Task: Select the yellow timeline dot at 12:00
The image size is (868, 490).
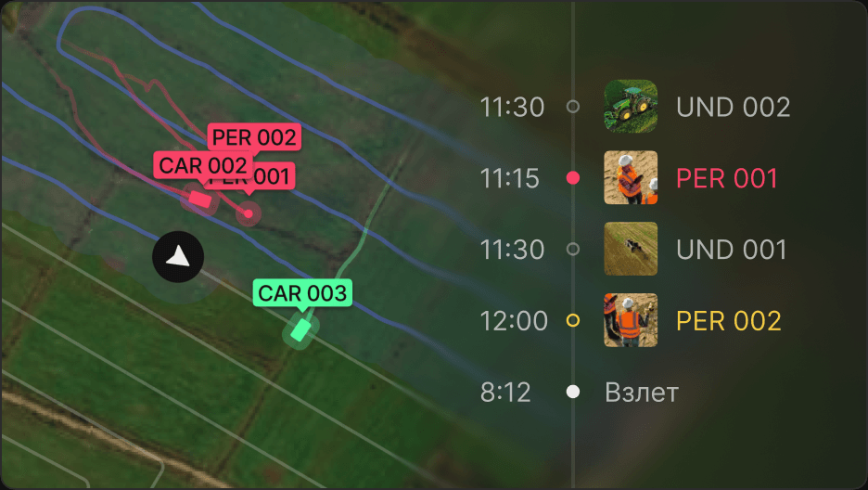Action: 573,320
